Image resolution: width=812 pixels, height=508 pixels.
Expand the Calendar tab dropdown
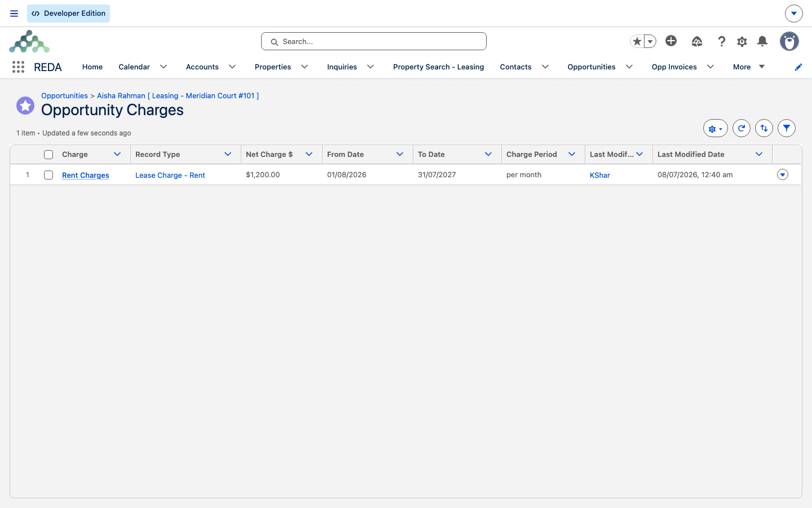click(164, 67)
